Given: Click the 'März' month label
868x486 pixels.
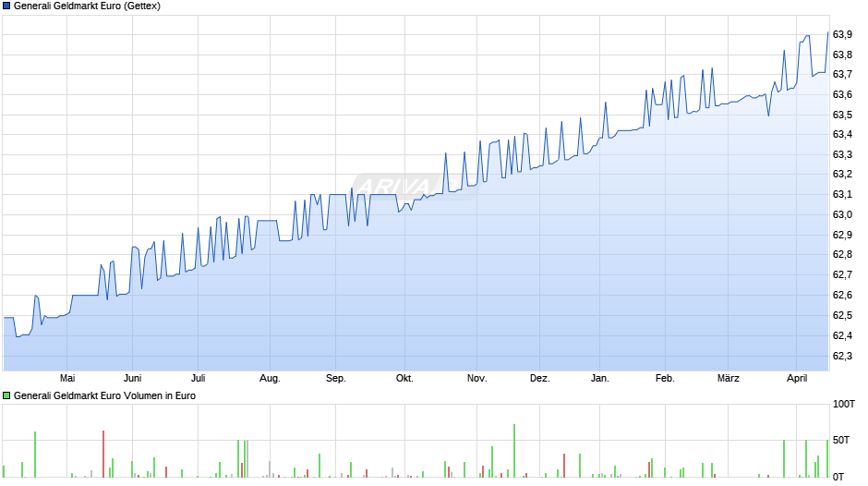Looking at the screenshot, I should [x=728, y=378].
